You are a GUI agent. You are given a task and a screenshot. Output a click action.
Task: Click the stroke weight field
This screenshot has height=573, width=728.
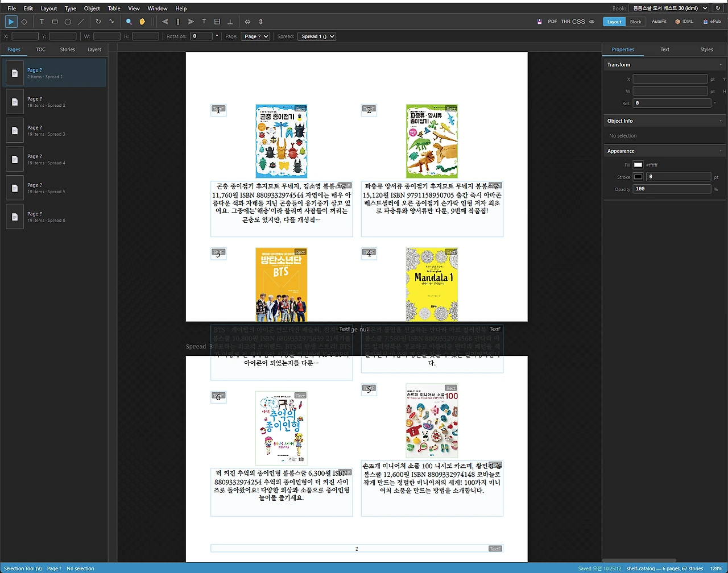tap(679, 177)
